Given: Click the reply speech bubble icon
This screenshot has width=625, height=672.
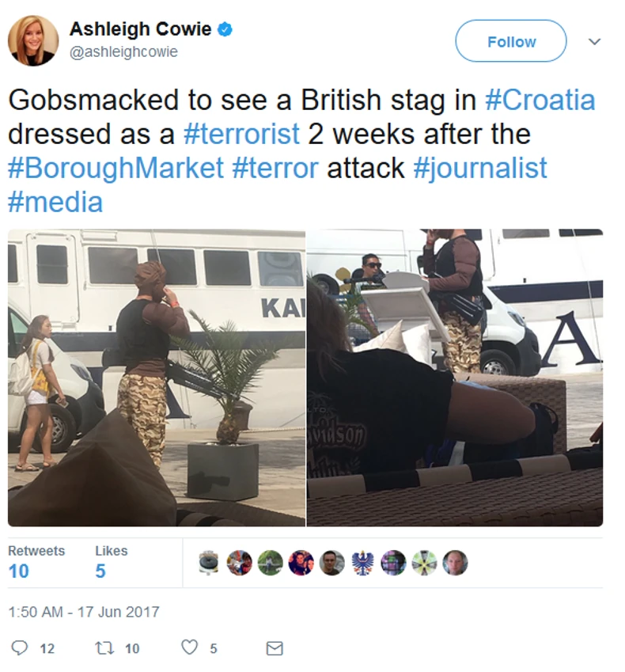Looking at the screenshot, I should coord(19,647).
